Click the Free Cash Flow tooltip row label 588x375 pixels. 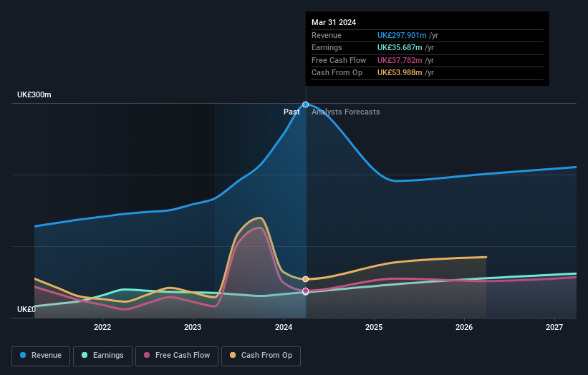click(339, 60)
